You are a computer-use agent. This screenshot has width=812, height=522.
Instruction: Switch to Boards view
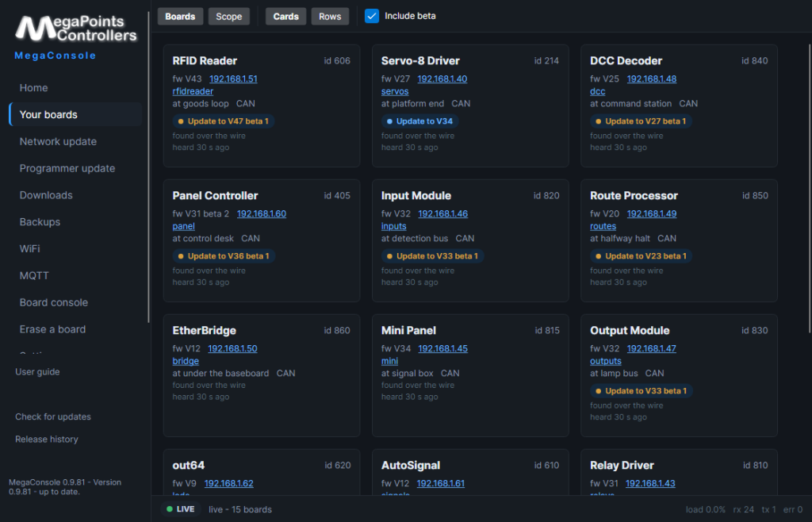(180, 17)
